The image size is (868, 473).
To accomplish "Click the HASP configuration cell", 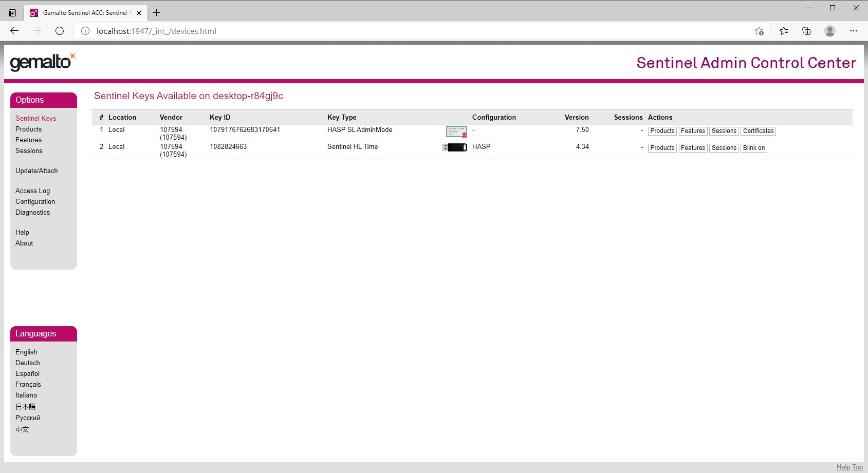I will pos(482,146).
